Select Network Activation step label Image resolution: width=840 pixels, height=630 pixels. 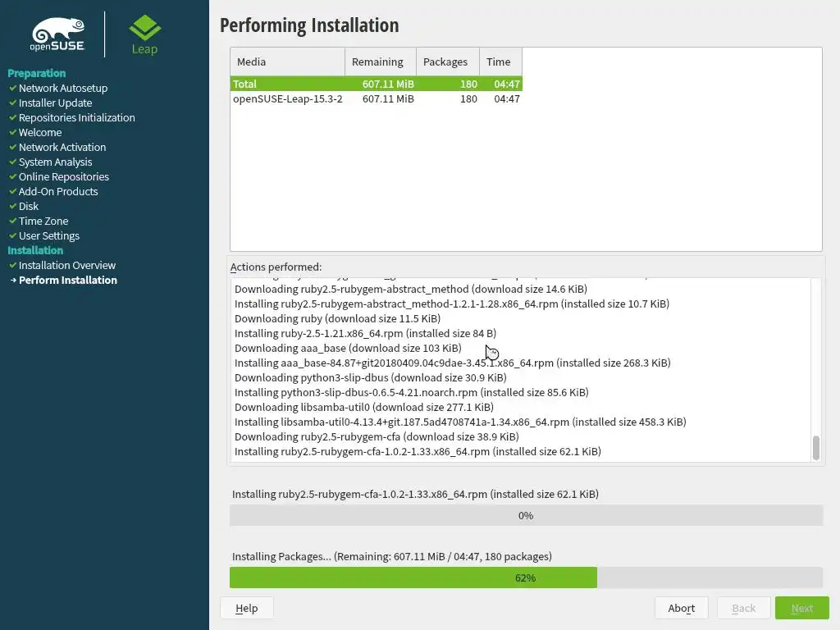point(62,147)
